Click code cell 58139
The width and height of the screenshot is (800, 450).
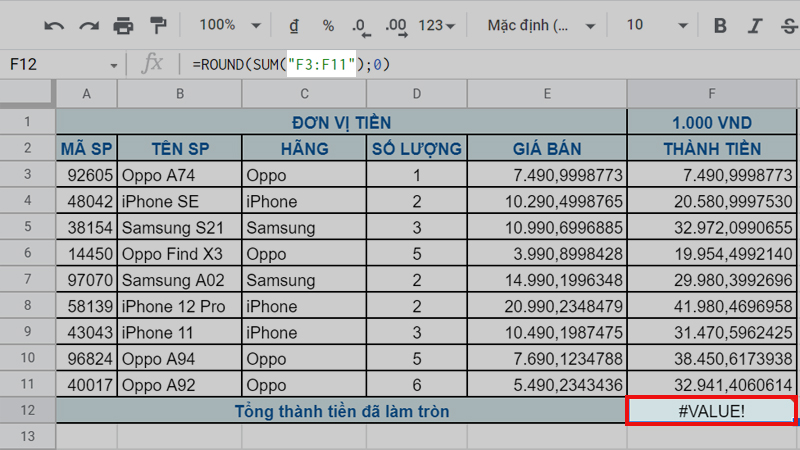tap(86, 306)
